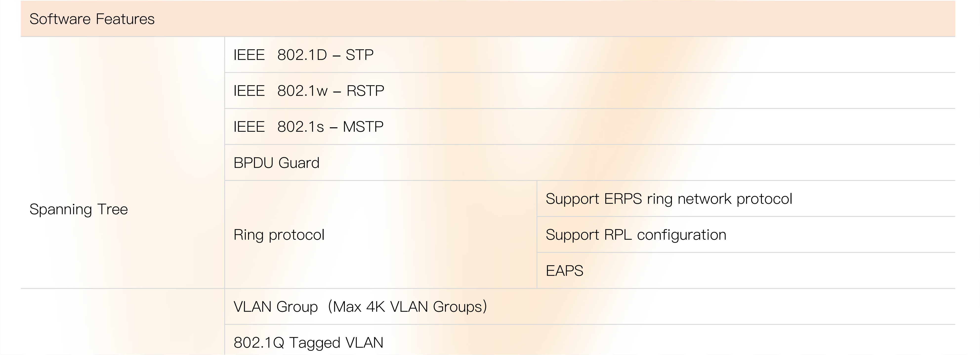Image resolution: width=980 pixels, height=355 pixels.
Task: Click the 802.1D standard number
Action: pos(302,55)
